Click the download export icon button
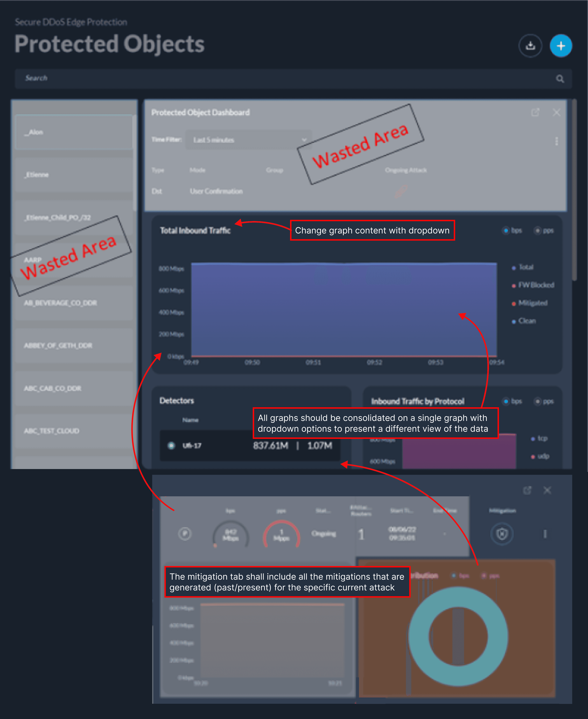The image size is (588, 719). point(530,46)
